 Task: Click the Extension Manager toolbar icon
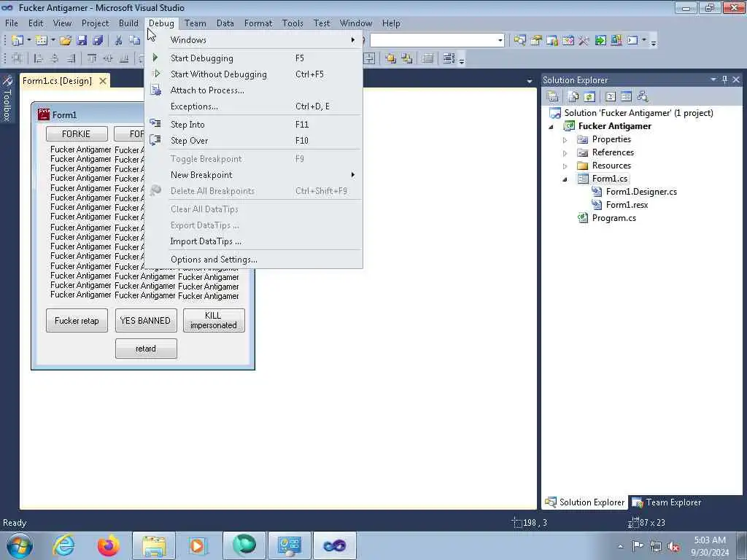(616, 41)
